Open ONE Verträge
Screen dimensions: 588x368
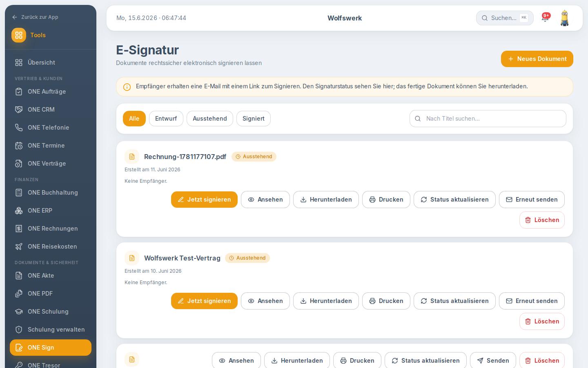pyautogui.click(x=51, y=164)
